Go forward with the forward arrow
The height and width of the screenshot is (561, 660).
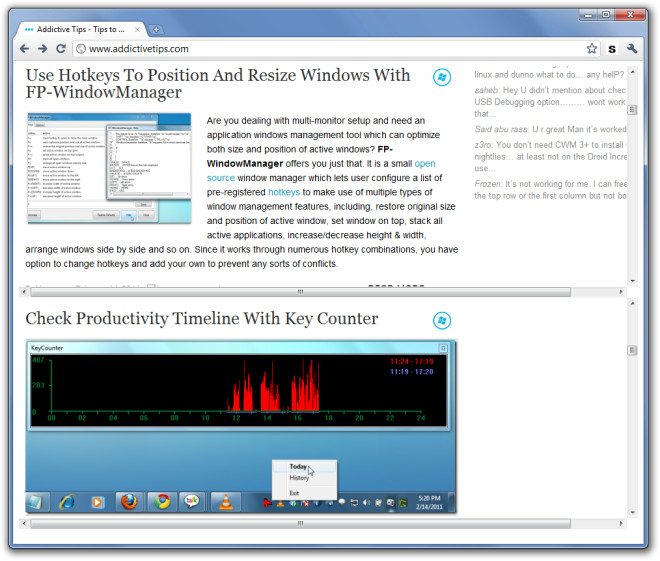(43, 49)
